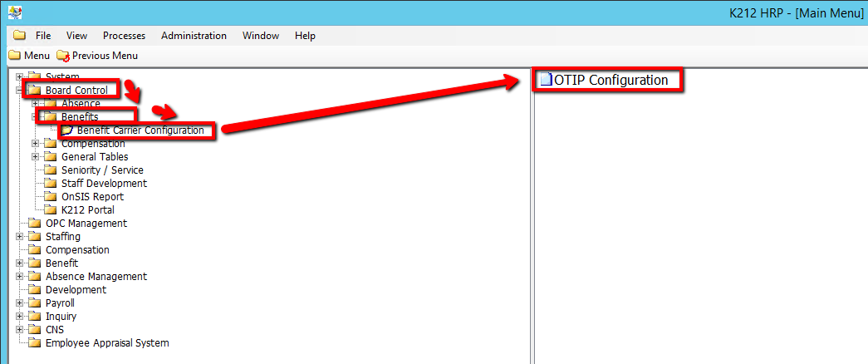Image resolution: width=868 pixels, height=364 pixels.
Task: Select Staff Development tree item
Action: point(104,184)
